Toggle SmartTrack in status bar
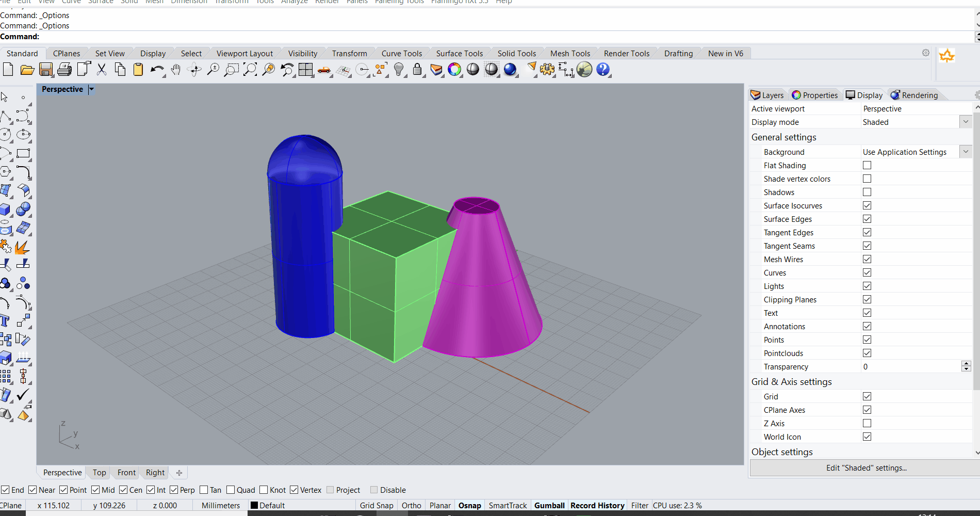 coord(508,506)
